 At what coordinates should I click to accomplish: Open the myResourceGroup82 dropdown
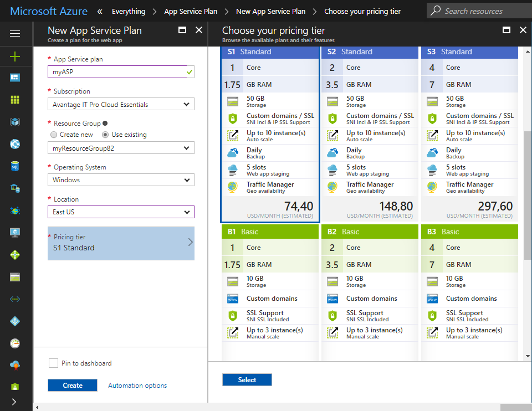(121, 148)
